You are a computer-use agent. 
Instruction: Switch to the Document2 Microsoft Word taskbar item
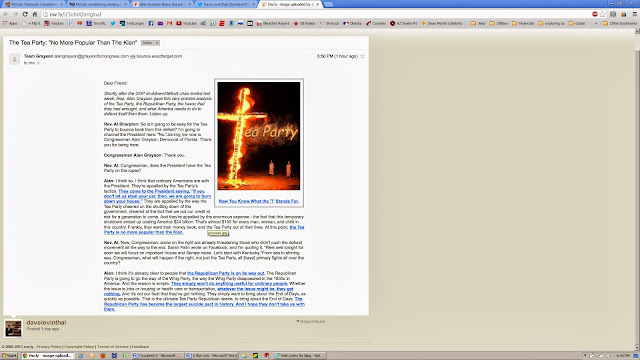point(157,356)
